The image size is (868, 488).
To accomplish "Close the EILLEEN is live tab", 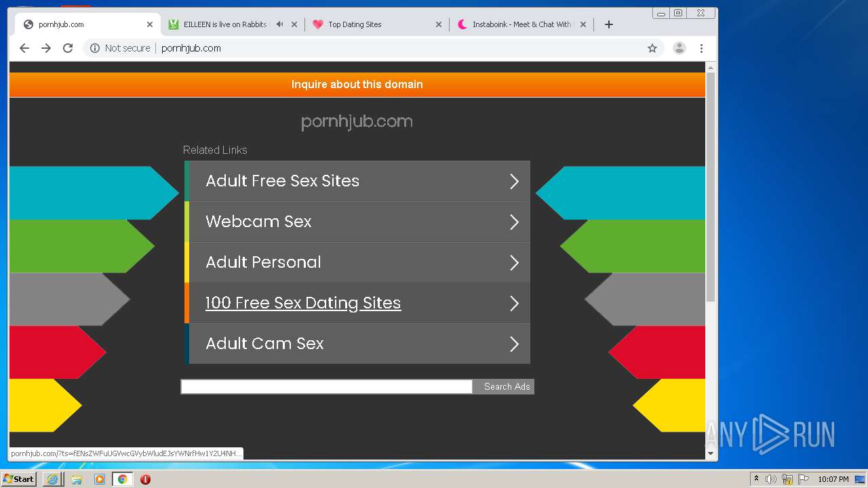I will point(294,24).
